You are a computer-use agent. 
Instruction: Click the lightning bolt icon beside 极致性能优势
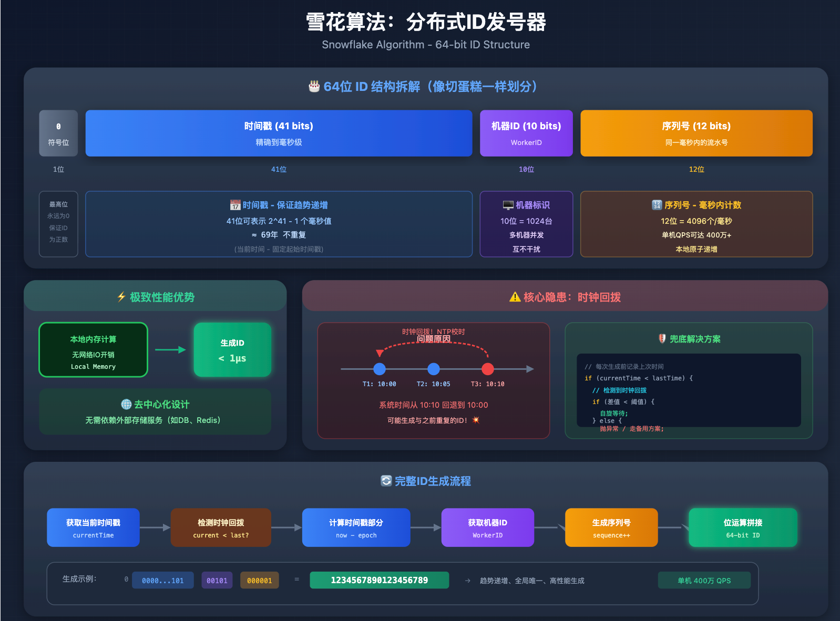(121, 297)
